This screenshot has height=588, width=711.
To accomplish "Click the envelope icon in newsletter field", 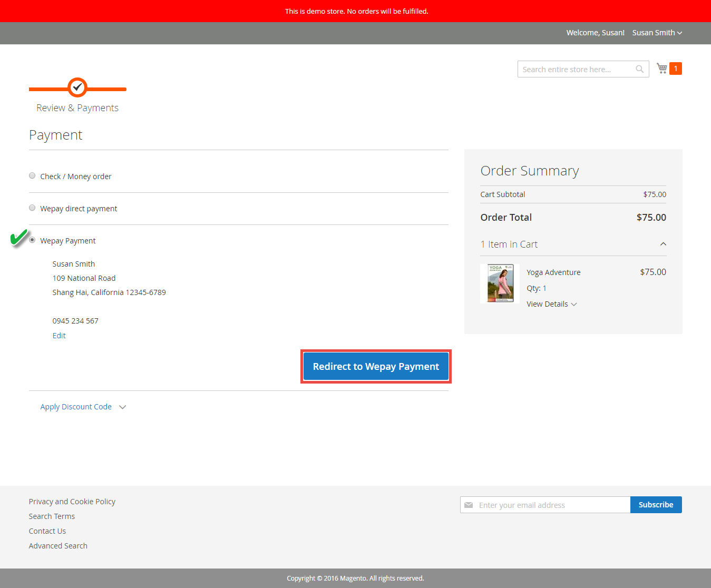I will pyautogui.click(x=469, y=505).
